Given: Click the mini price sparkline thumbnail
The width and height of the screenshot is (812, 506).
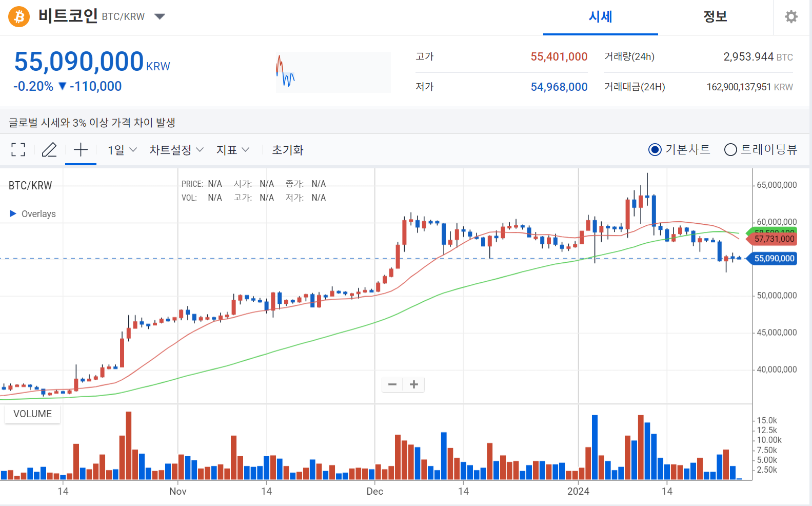Looking at the screenshot, I should pyautogui.click(x=333, y=72).
